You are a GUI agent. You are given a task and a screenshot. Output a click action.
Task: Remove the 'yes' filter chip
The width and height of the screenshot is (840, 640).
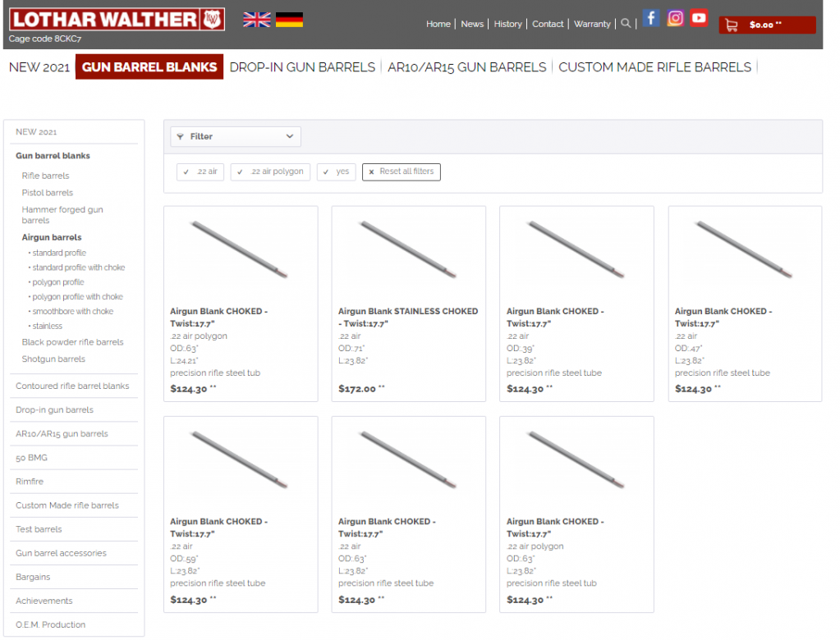click(x=336, y=171)
